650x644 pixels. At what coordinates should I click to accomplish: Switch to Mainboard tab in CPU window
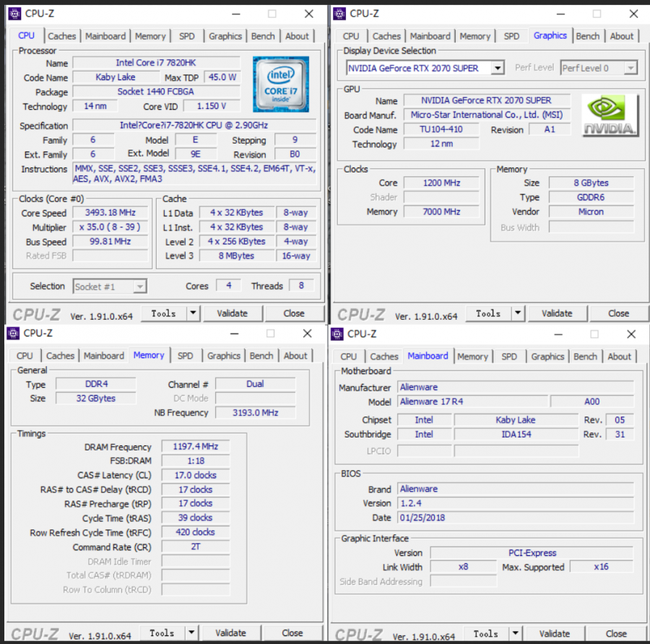coord(105,37)
